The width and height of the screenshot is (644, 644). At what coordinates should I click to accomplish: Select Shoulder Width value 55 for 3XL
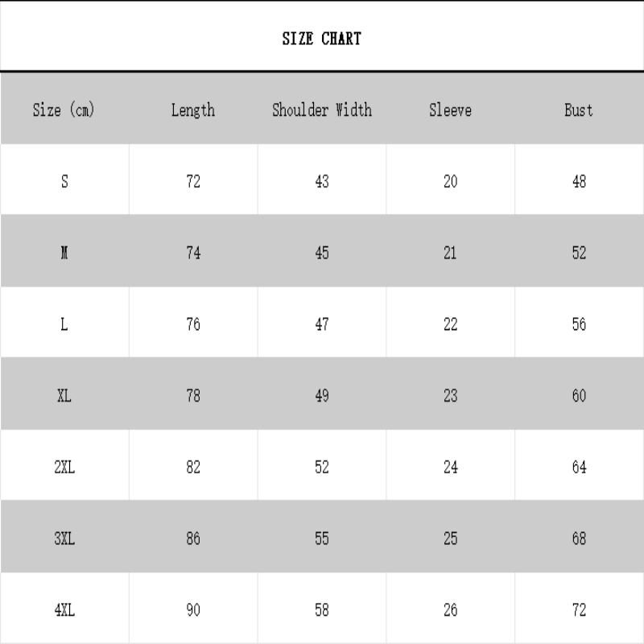[x=322, y=539]
